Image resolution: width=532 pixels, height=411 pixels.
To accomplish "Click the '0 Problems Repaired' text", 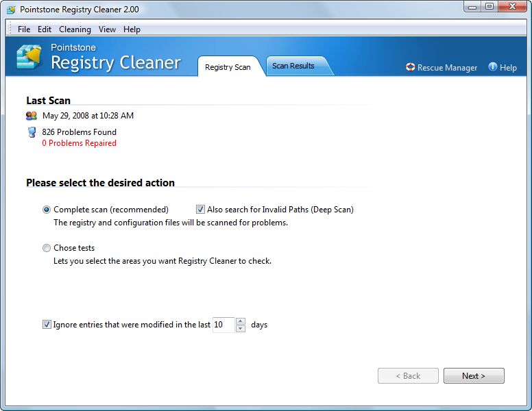I will point(79,143).
